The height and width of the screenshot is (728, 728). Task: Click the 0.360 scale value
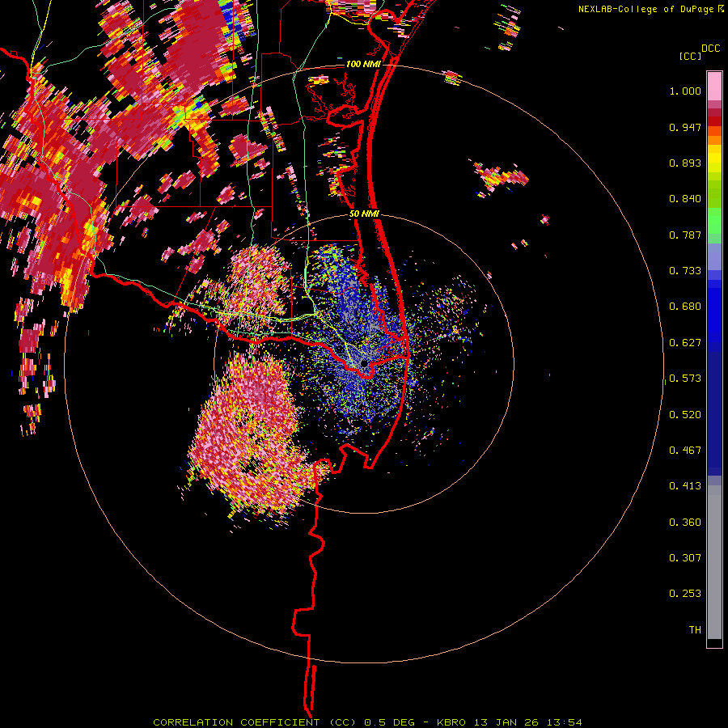(685, 523)
